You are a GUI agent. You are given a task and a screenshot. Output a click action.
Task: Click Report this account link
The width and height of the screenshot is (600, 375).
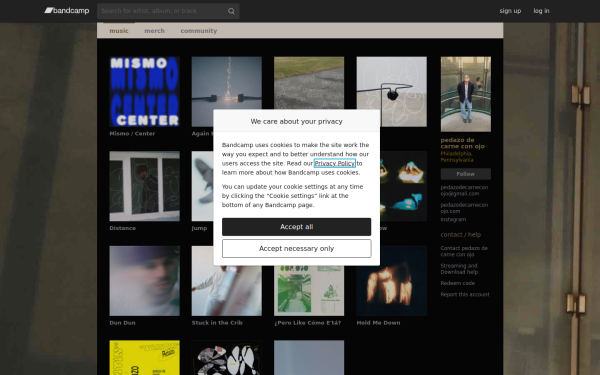(465, 294)
